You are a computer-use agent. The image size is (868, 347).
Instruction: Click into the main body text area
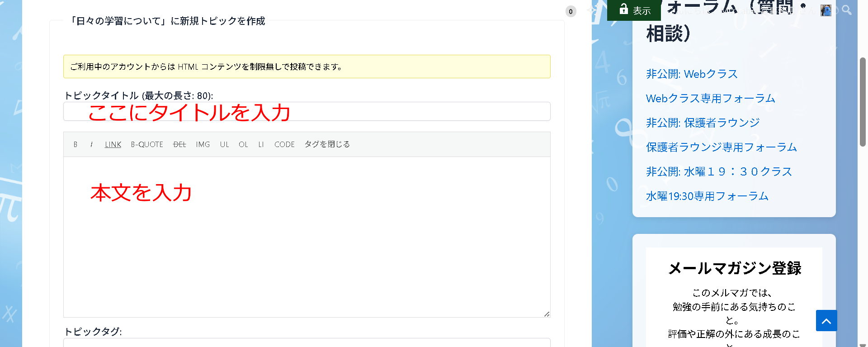click(x=307, y=237)
